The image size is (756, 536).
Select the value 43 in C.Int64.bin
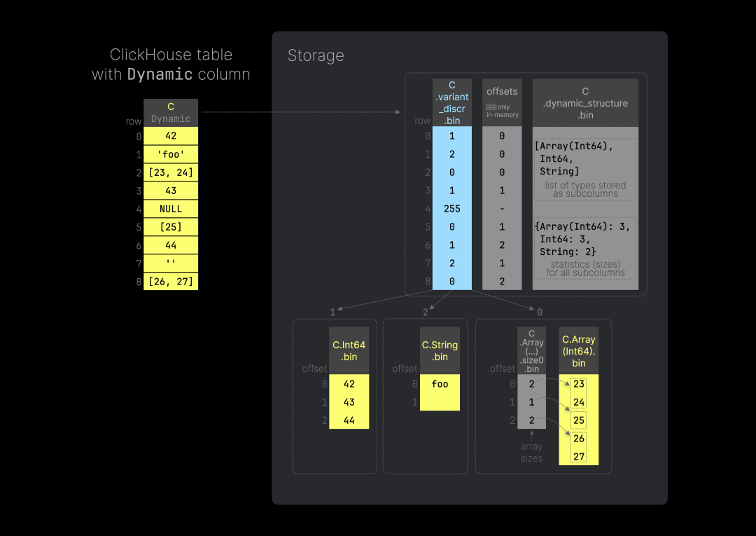[x=349, y=402]
